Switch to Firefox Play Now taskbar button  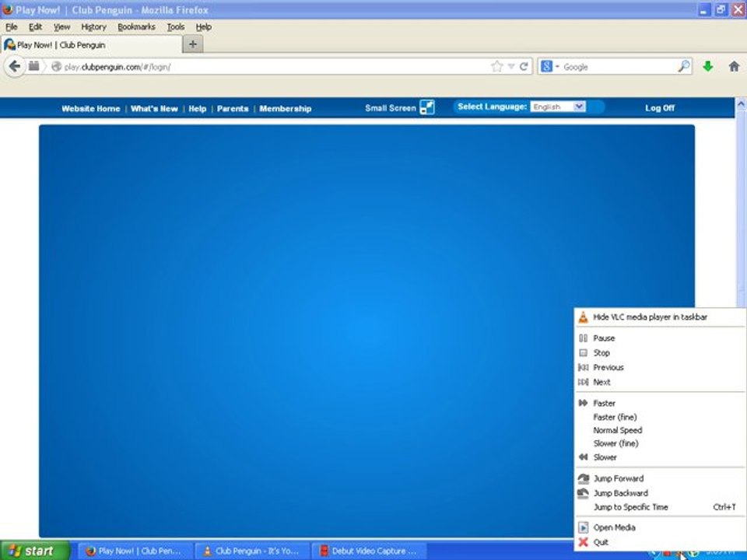tap(135, 551)
